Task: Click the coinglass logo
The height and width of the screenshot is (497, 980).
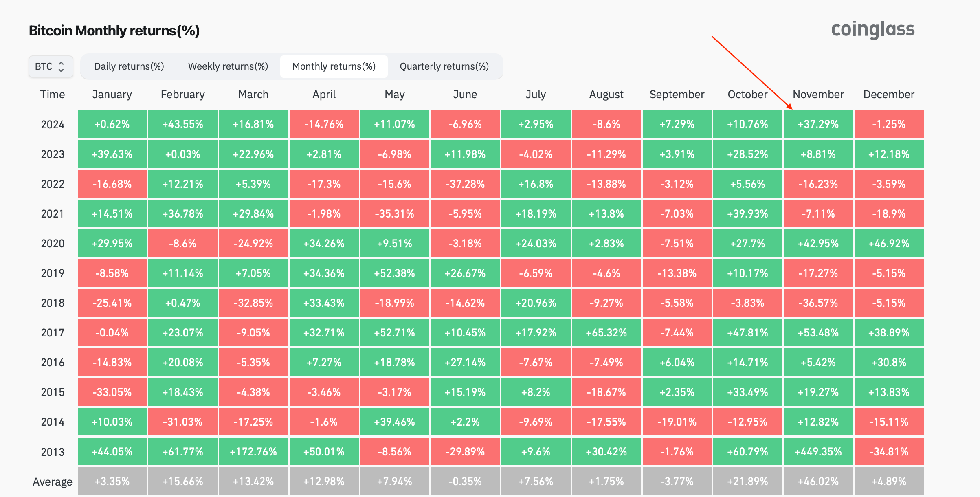Action: (873, 29)
